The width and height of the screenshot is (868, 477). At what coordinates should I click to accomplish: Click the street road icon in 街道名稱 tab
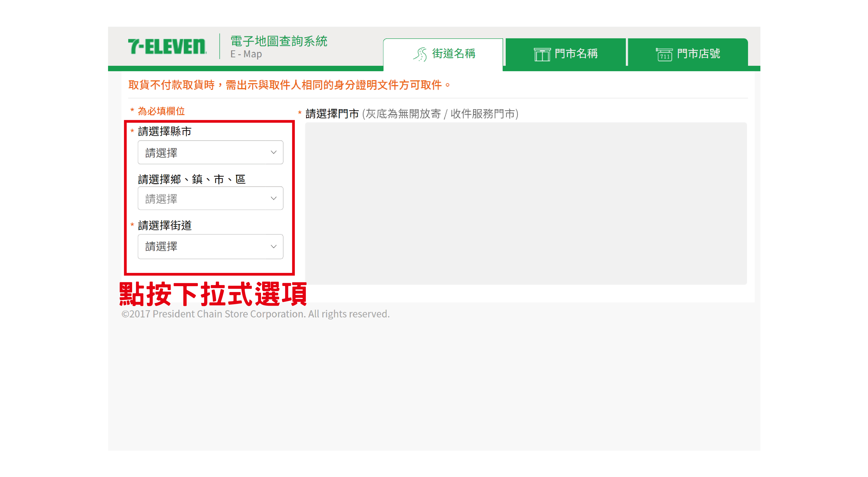(420, 54)
